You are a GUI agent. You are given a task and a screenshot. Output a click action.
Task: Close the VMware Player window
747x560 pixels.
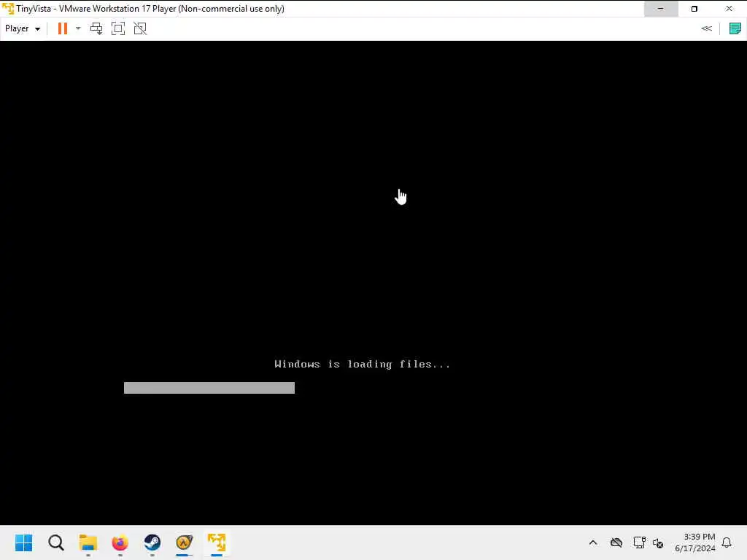coord(729,9)
